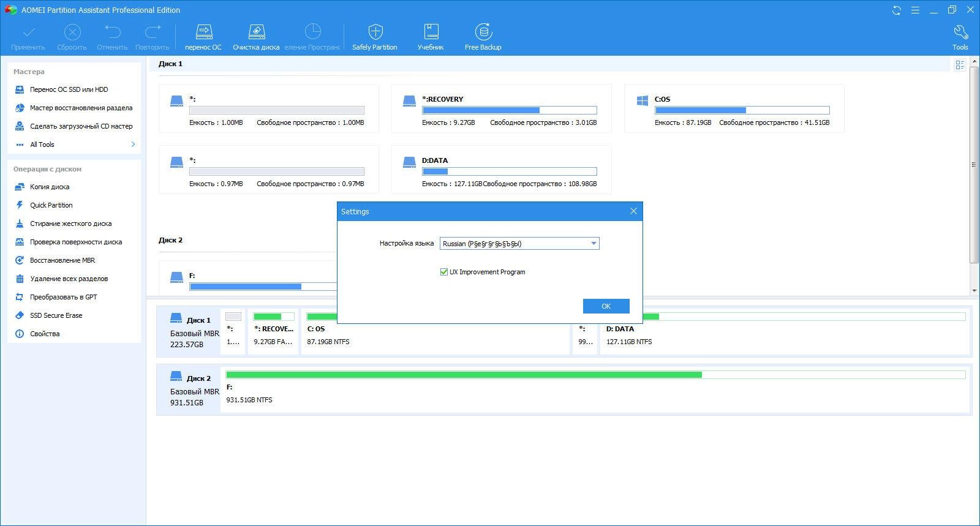Open the перенос ОС migration tool
980x526 pixels.
click(203, 37)
